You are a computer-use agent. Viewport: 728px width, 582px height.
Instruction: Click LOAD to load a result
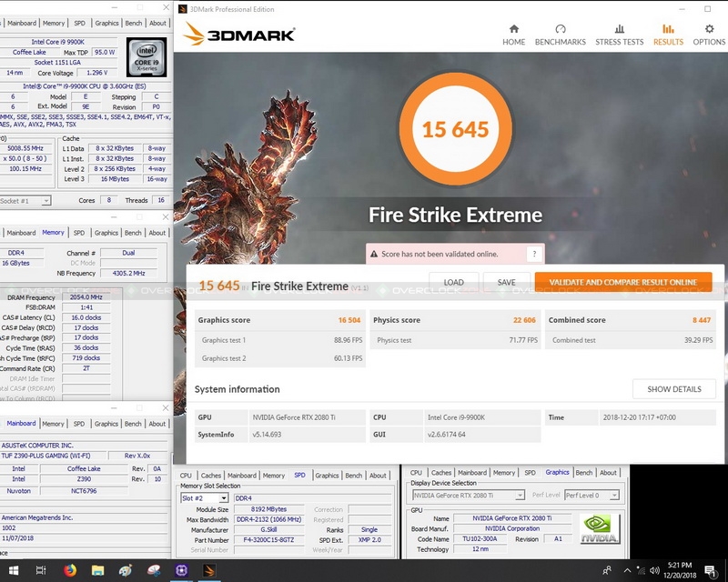[453, 282]
